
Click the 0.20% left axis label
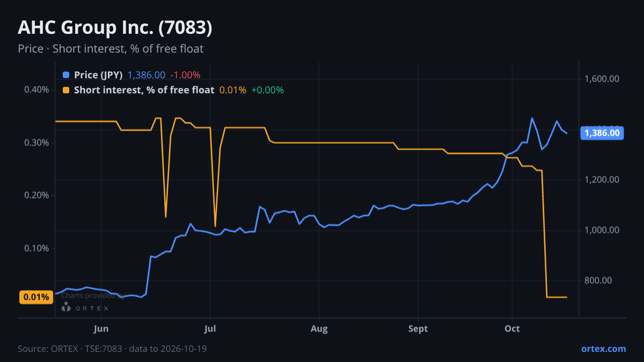pos(36,195)
